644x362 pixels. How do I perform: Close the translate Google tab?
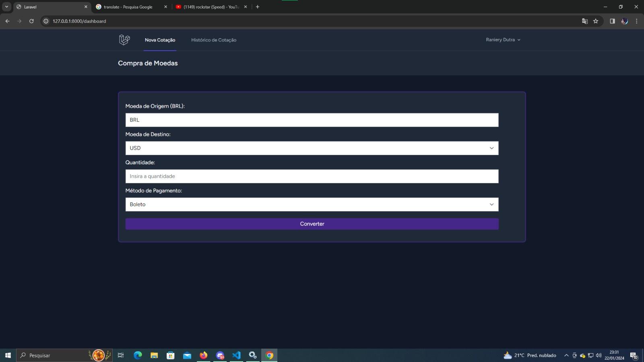tap(165, 7)
